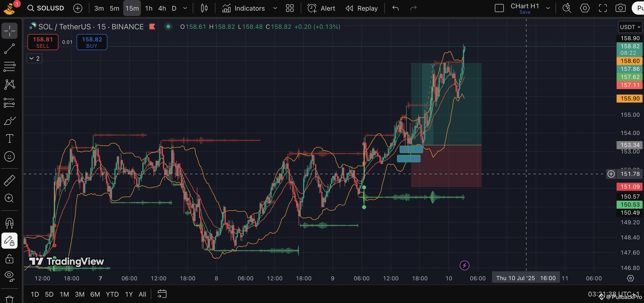Toggle hide all drawings eye icon
Screen dimensions: 644x303
9,276
